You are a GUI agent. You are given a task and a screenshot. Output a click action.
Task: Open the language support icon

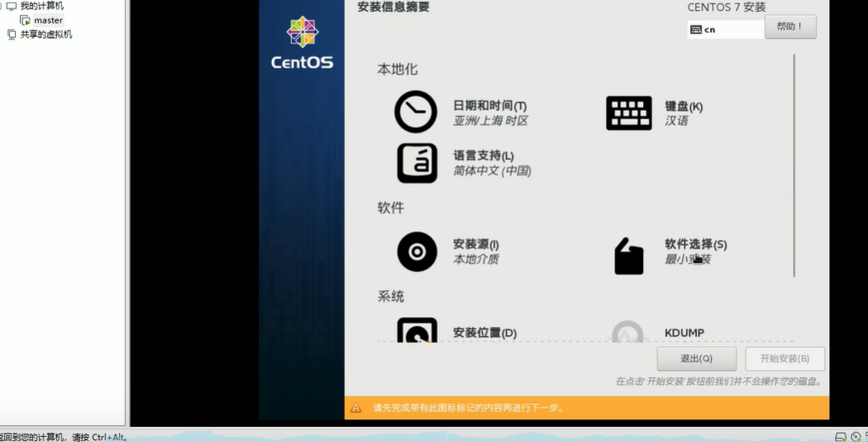417,163
